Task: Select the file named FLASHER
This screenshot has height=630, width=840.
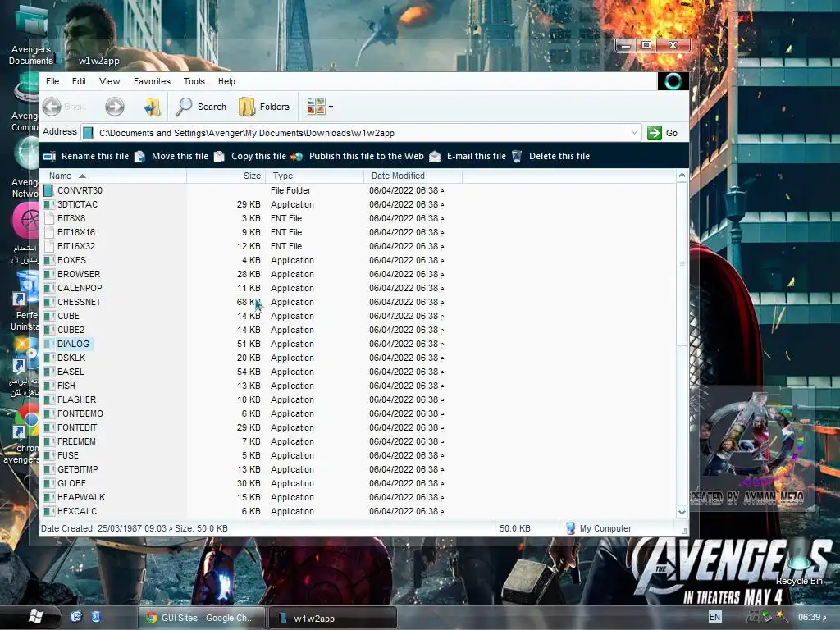Action: (x=76, y=399)
